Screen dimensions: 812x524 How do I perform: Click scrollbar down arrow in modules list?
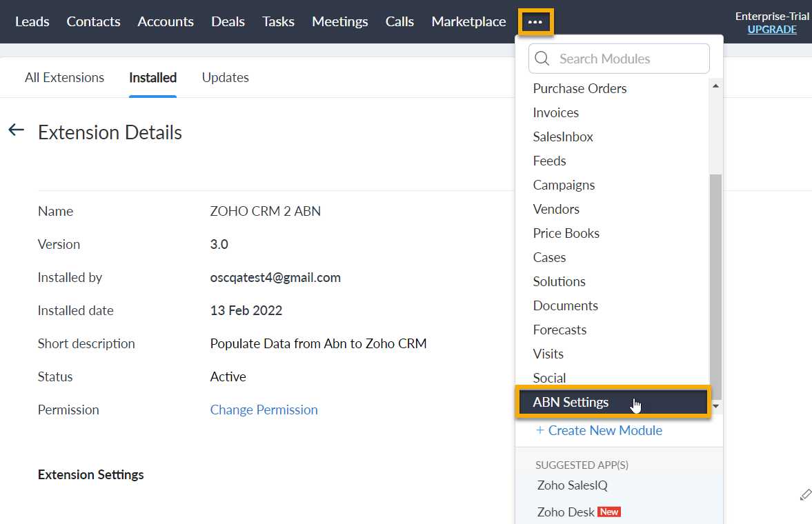[715, 406]
